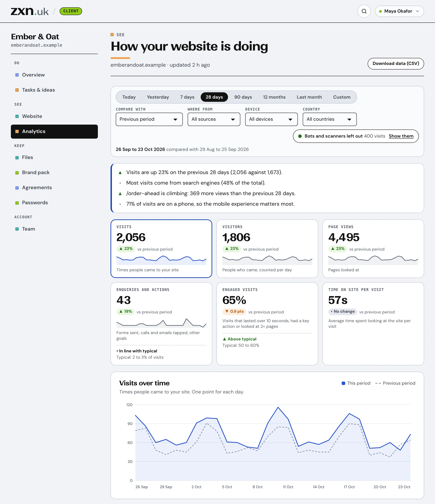Click the emberandoat.example domain text
Screen dimensions: 435x504
pos(36,45)
